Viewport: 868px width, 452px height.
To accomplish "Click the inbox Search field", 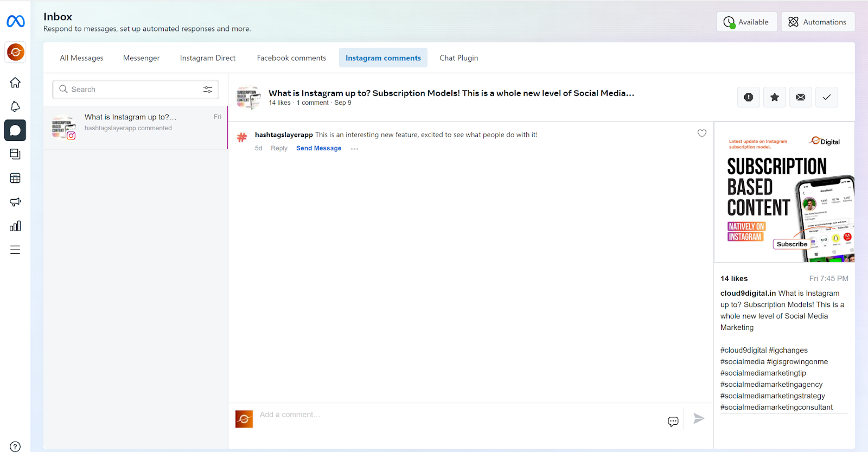I will click(x=136, y=90).
